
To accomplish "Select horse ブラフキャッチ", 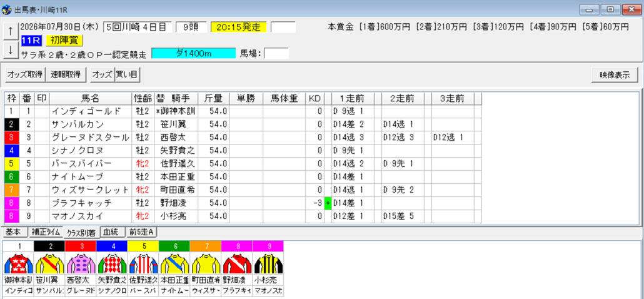I will tap(81, 203).
